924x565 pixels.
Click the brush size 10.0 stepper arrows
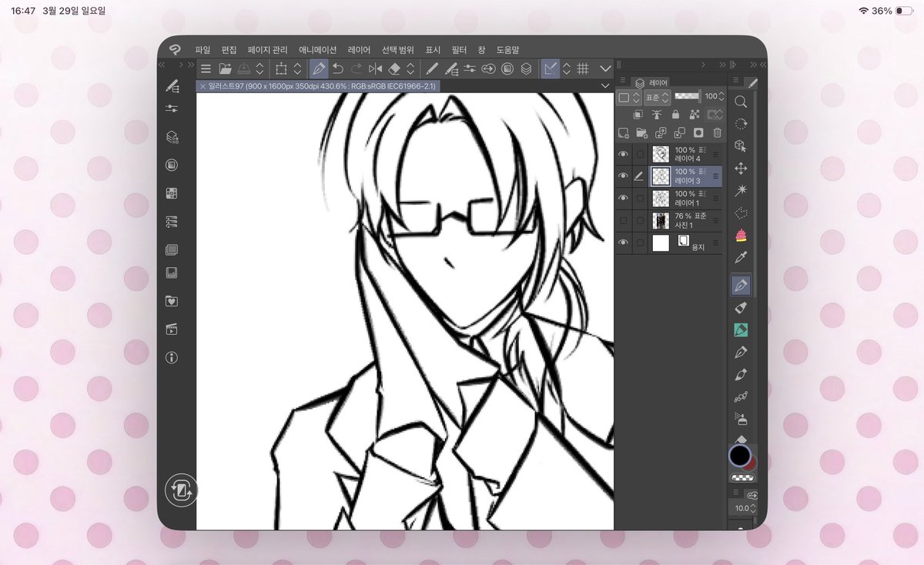pyautogui.click(x=755, y=509)
